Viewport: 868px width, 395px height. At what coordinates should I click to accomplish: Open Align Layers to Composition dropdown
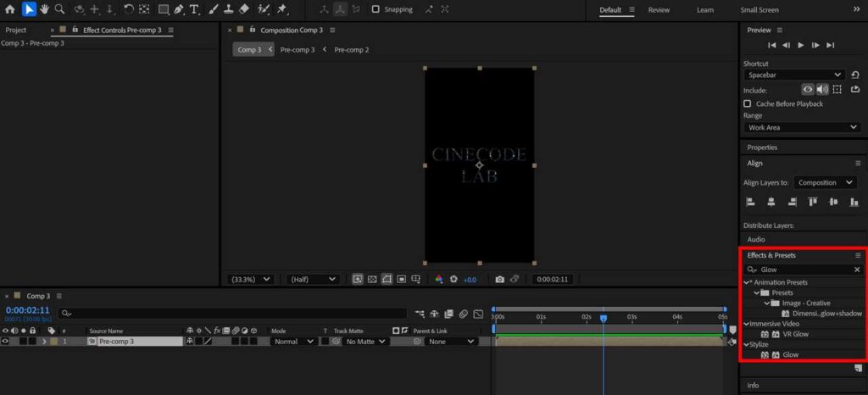coord(825,182)
